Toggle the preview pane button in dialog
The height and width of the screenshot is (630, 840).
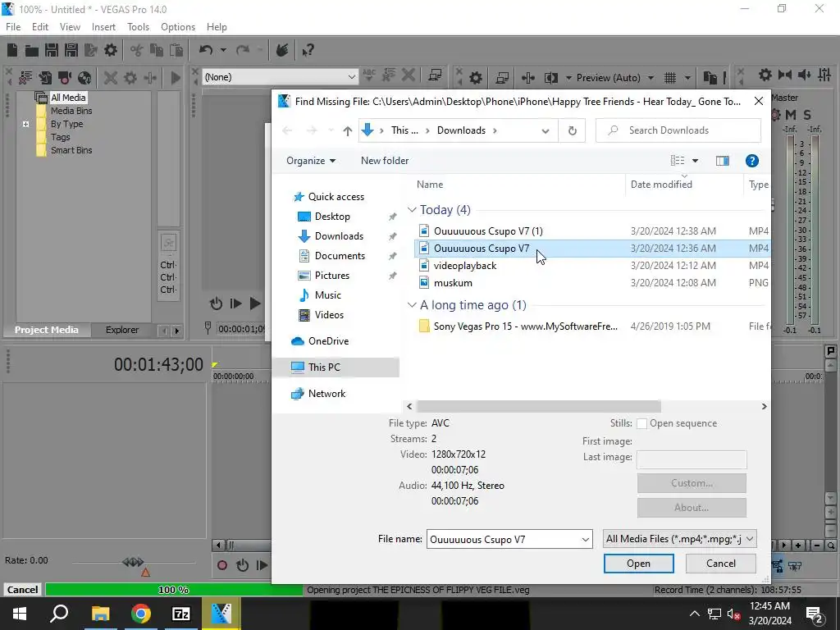[x=722, y=161]
